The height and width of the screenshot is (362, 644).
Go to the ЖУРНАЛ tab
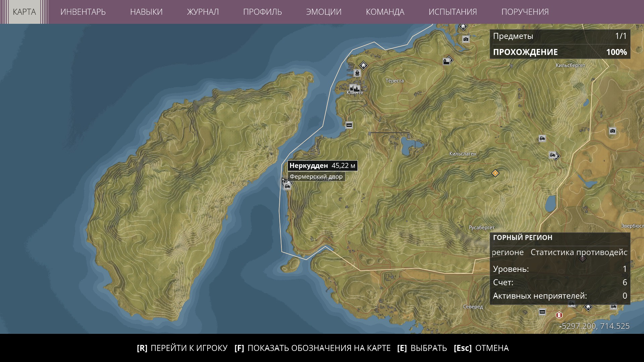[203, 12]
